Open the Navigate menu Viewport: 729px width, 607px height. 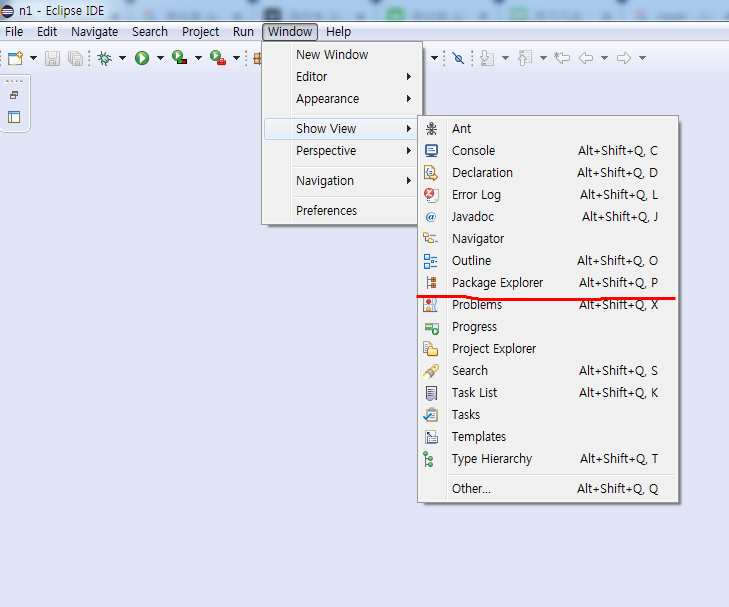pos(94,32)
